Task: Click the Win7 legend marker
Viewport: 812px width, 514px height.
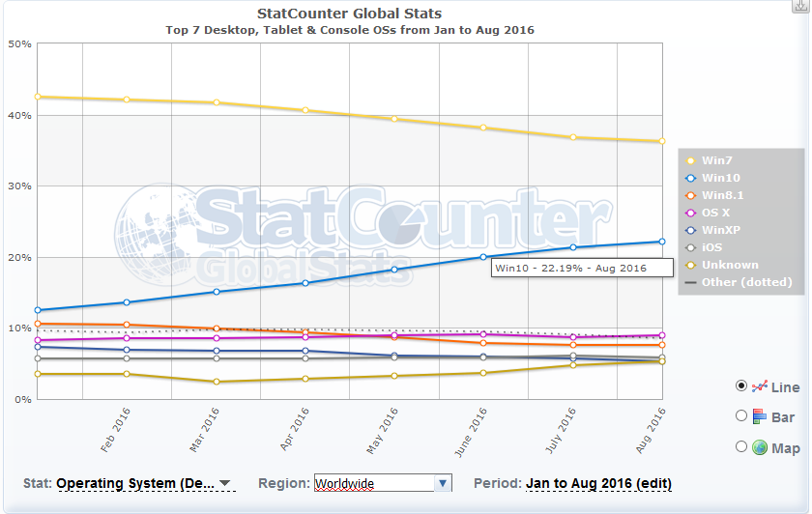Action: [x=690, y=160]
